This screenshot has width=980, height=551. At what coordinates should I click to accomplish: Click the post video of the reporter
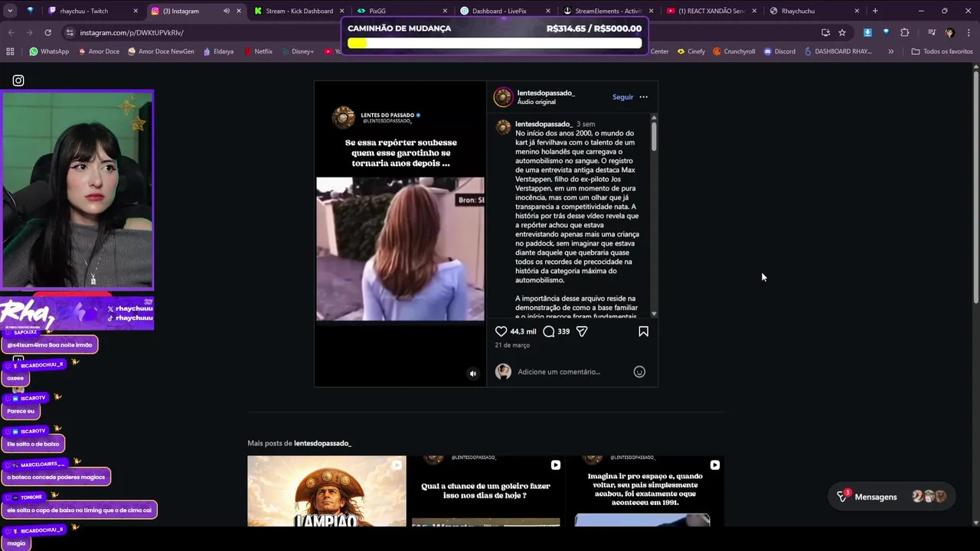(400, 249)
